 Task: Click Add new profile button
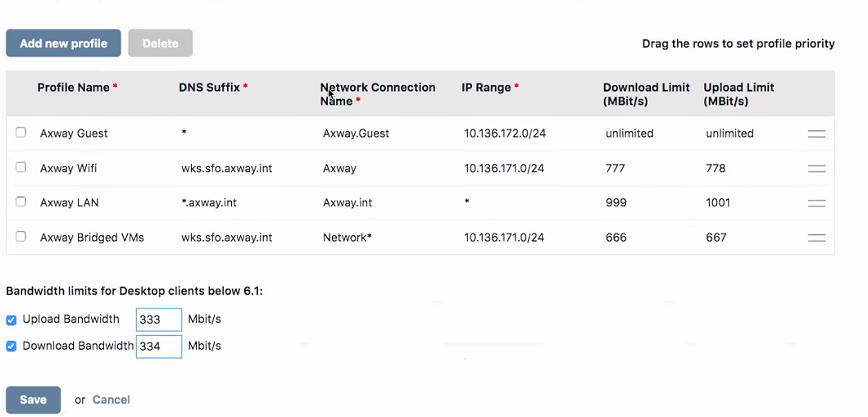(x=63, y=43)
